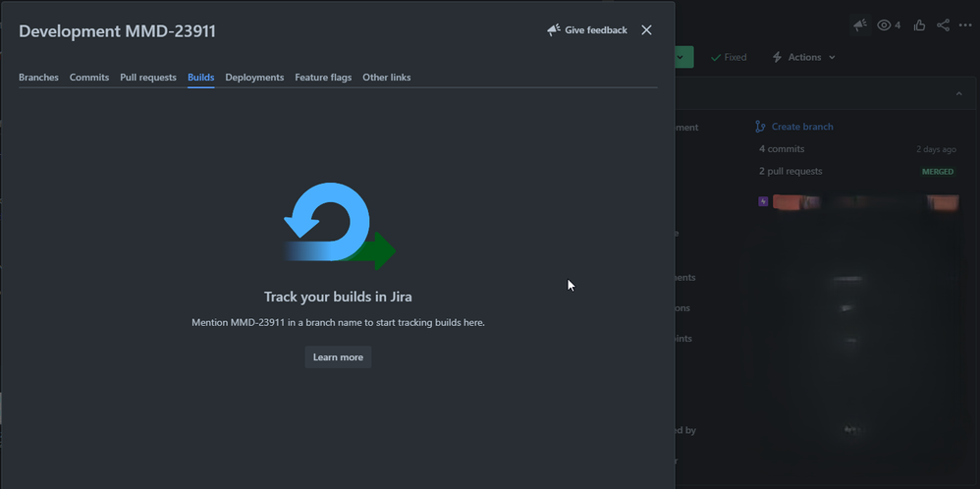Click the branch icon beside Create branch
The height and width of the screenshot is (489, 980).
(x=760, y=127)
